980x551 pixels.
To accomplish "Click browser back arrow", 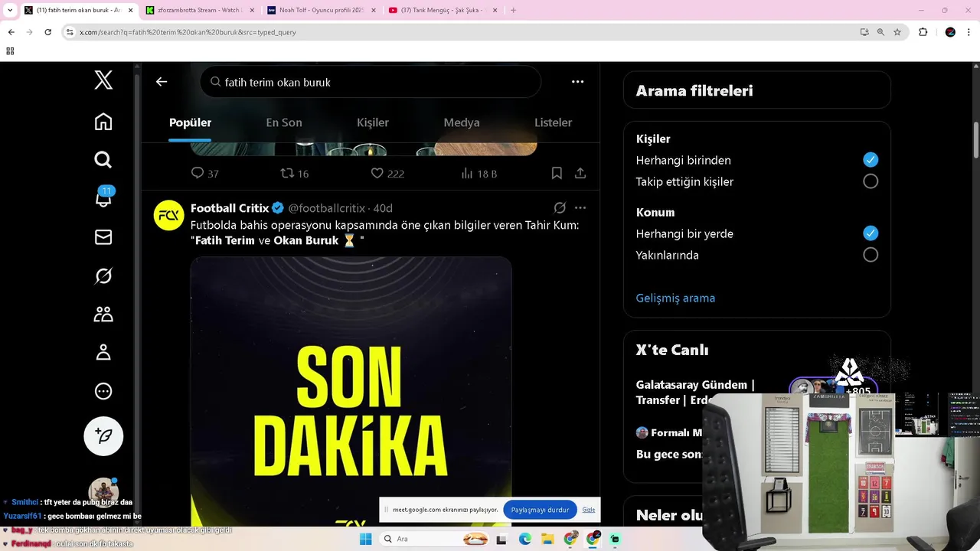I will pos(11,32).
